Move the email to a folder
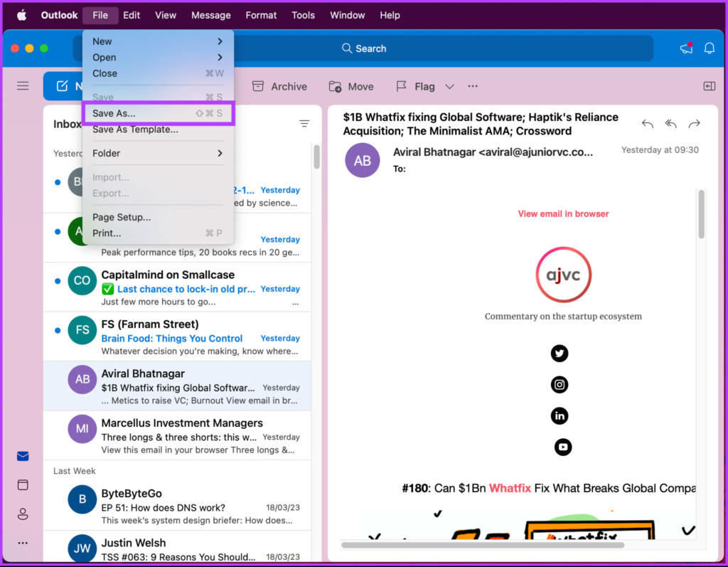 351,87
